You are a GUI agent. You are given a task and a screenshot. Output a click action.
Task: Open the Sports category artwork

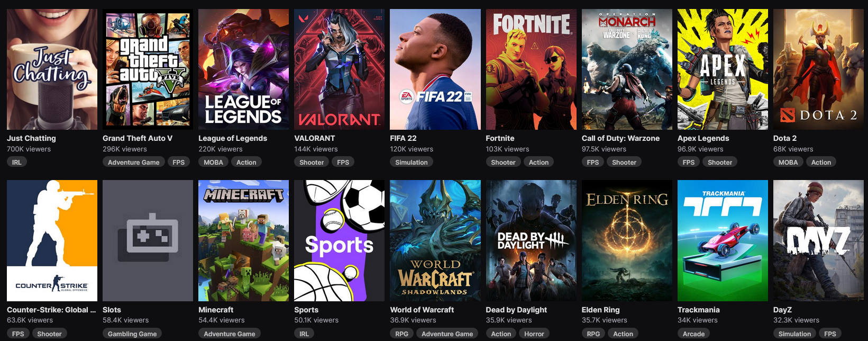(340, 240)
